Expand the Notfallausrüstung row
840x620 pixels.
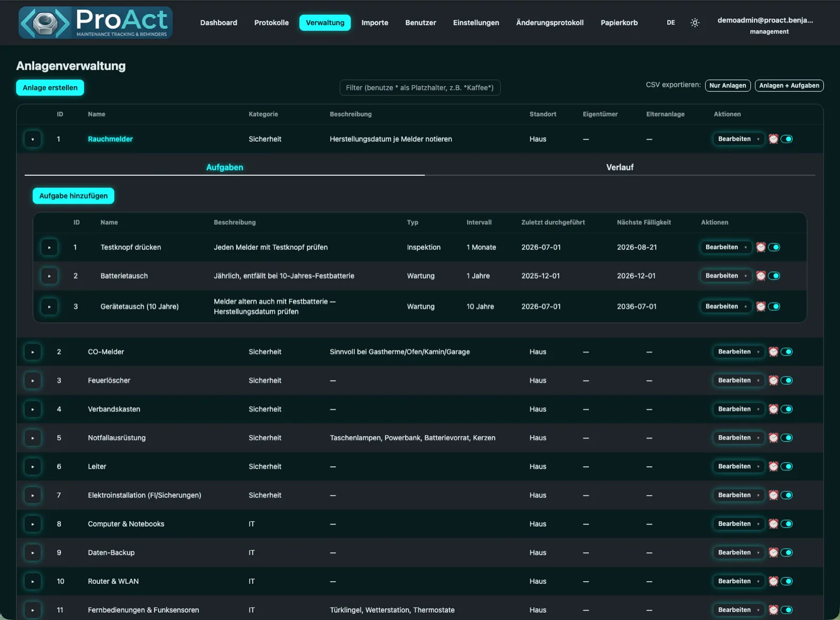[33, 438]
